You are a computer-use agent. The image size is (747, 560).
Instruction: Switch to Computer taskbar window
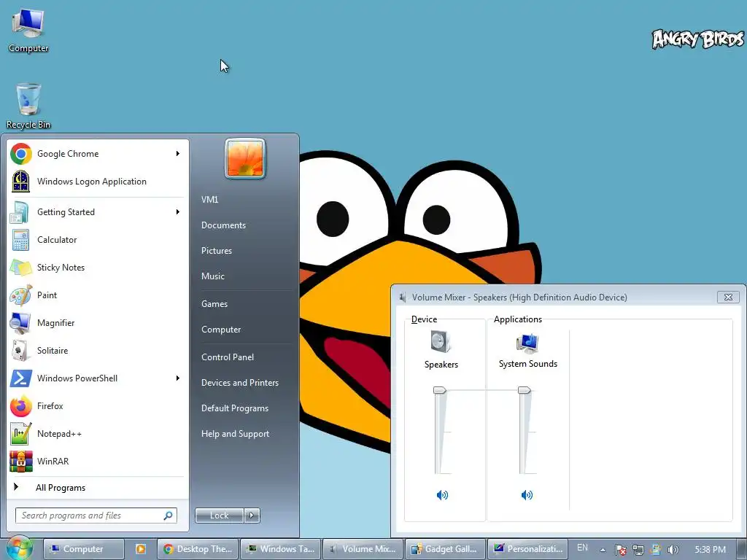(83, 549)
